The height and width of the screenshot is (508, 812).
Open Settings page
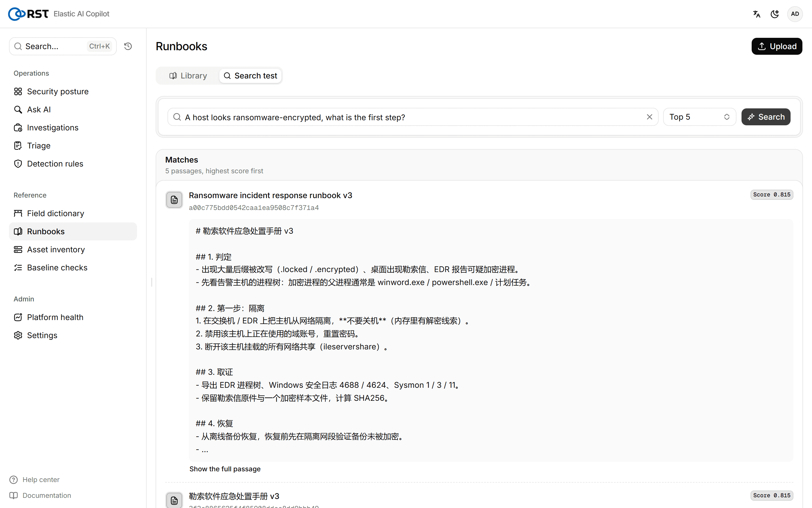(73, 335)
